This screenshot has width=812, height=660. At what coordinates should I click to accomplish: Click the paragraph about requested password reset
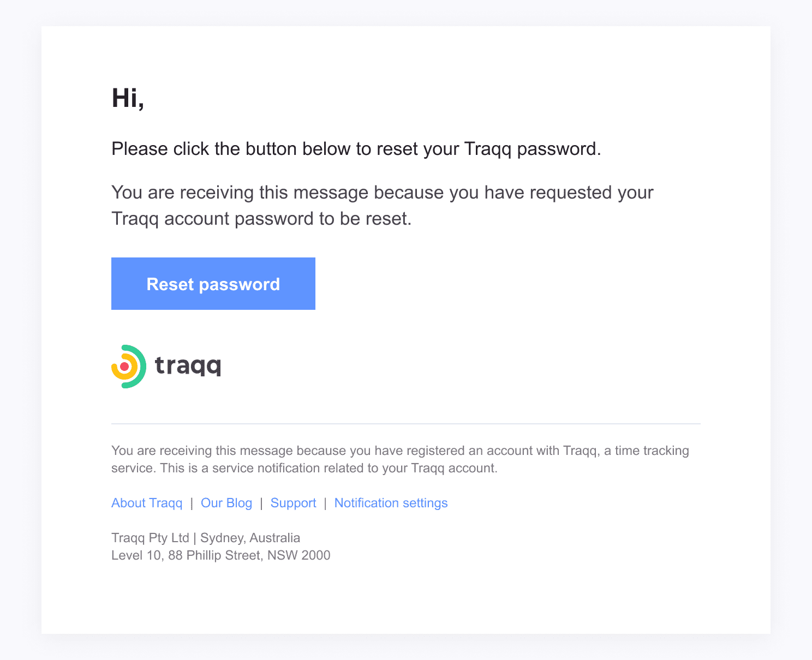383,206
